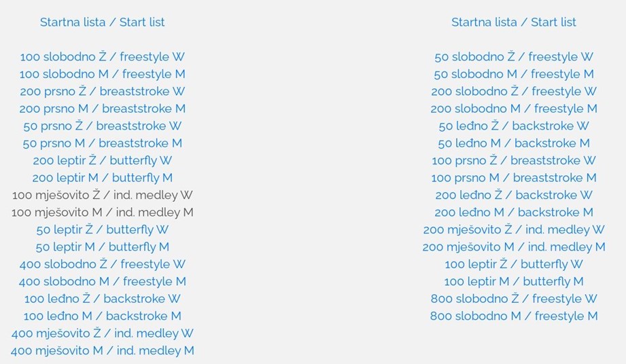
Task: Open 400 slobodno Ž / freestyle W
Action: pos(102,264)
